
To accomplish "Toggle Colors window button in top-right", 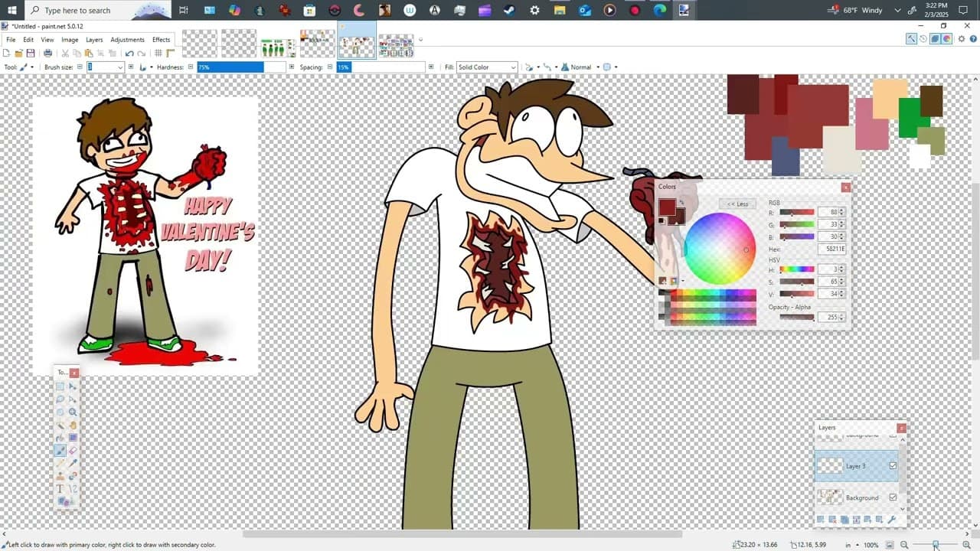I will pos(946,38).
